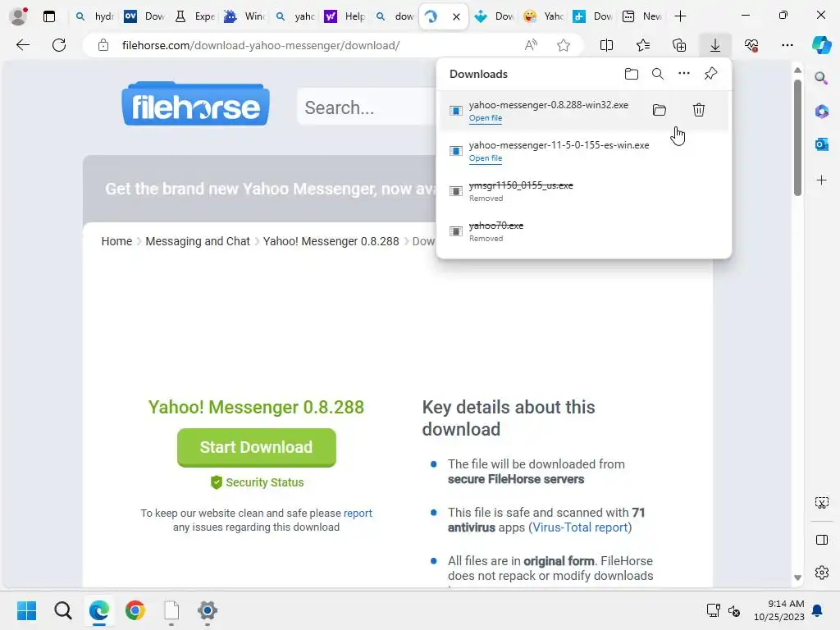The image size is (840, 630).
Task: Open Microsoft 365 sidebar app
Action: (x=822, y=112)
